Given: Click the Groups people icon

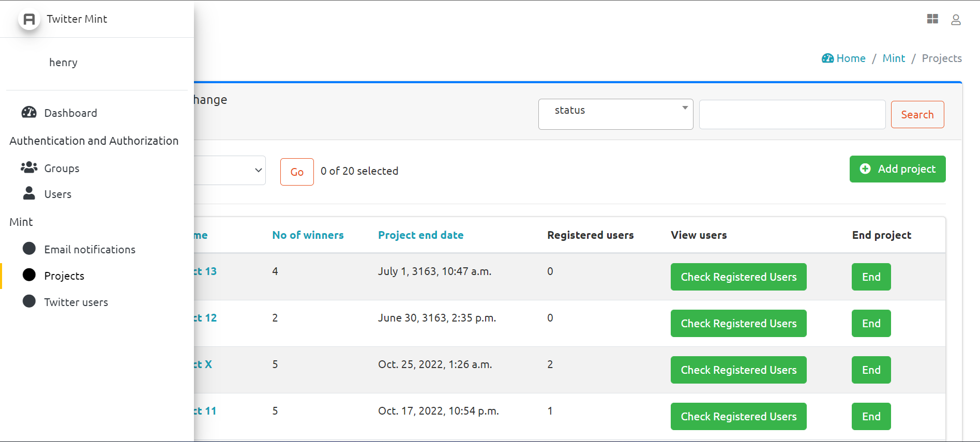Looking at the screenshot, I should 29,167.
